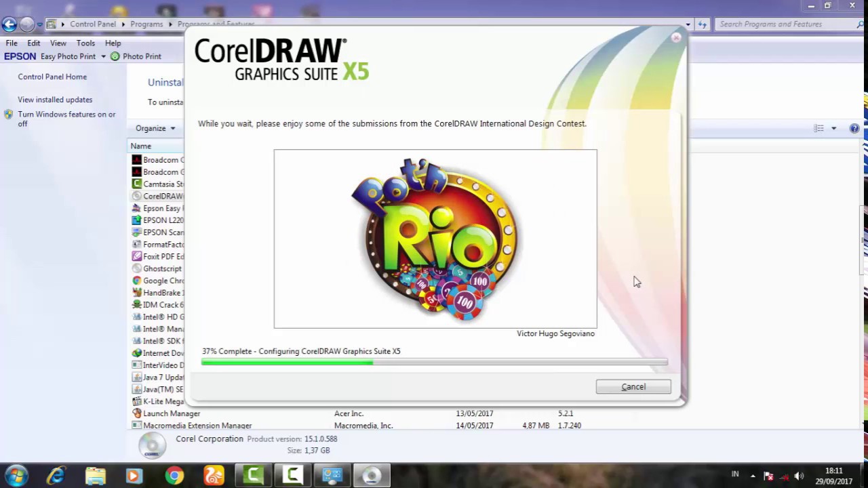Click the EPSON logo in toolbar
This screenshot has height=488, width=868.
click(20, 56)
